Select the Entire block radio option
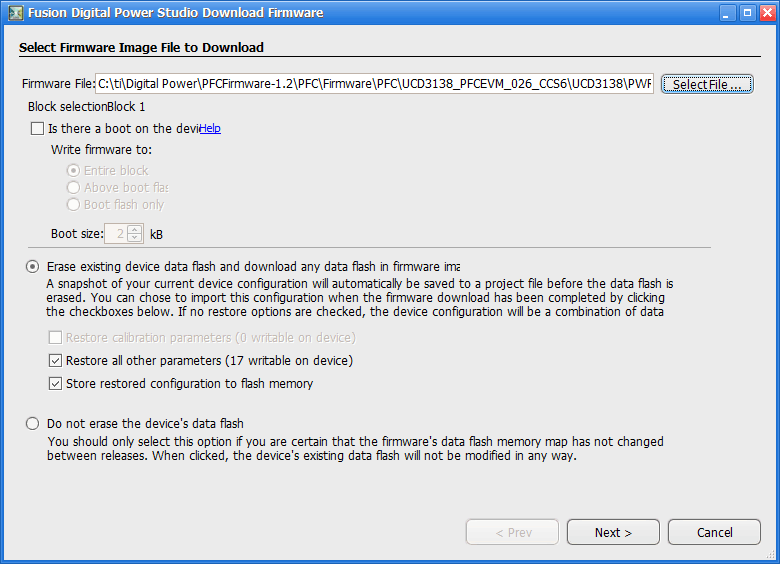This screenshot has width=780, height=564. (x=73, y=171)
